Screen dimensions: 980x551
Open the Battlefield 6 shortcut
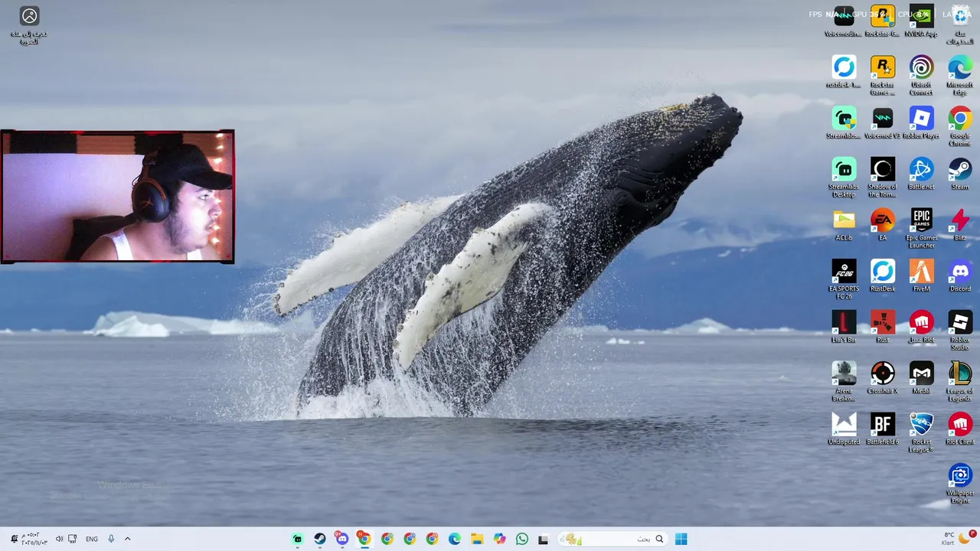tap(882, 429)
